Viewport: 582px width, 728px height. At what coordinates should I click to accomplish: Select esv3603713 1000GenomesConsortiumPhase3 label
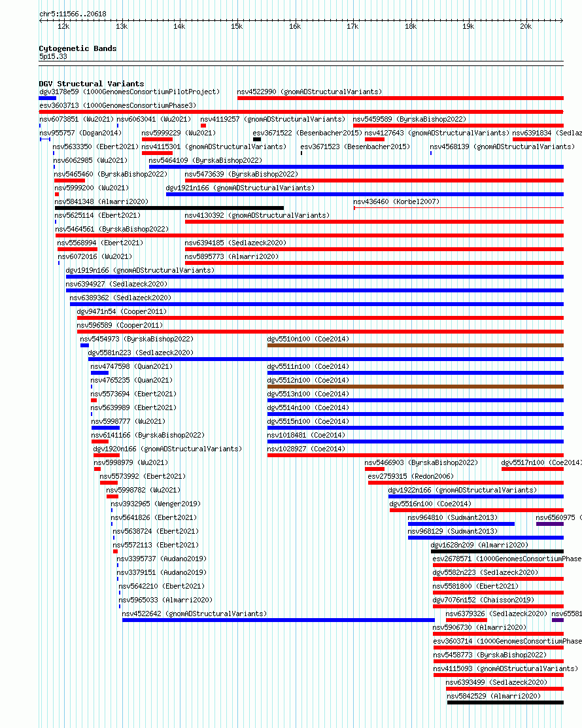118,105
